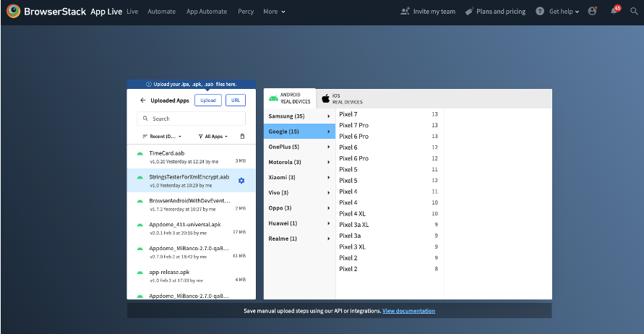Click the Plans and pricing tag icon
Screen dimensions: 644x334
click(x=469, y=12)
